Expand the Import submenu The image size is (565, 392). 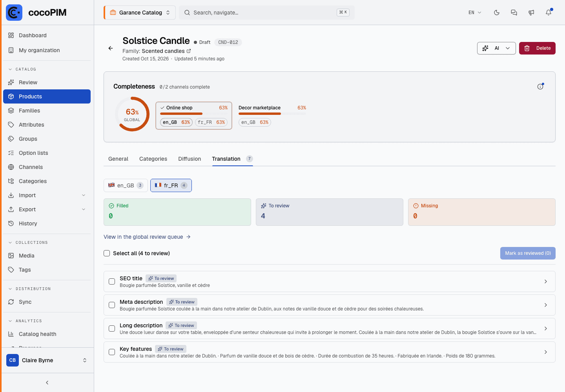pos(47,195)
